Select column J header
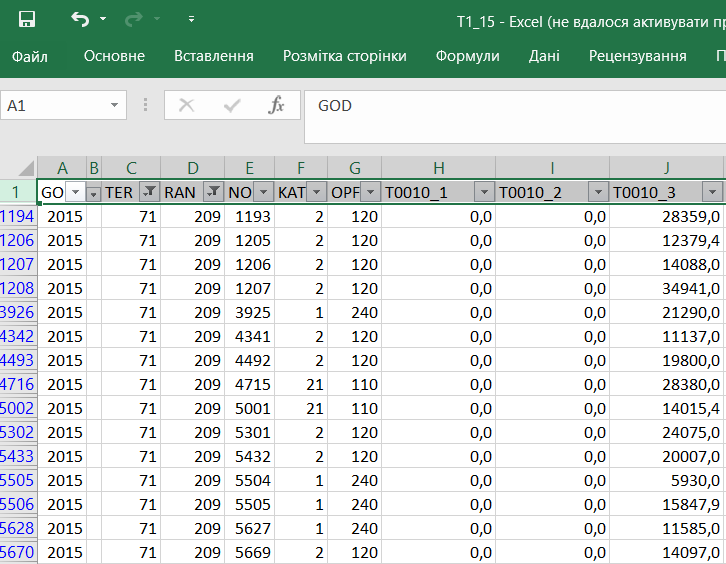 click(666, 168)
